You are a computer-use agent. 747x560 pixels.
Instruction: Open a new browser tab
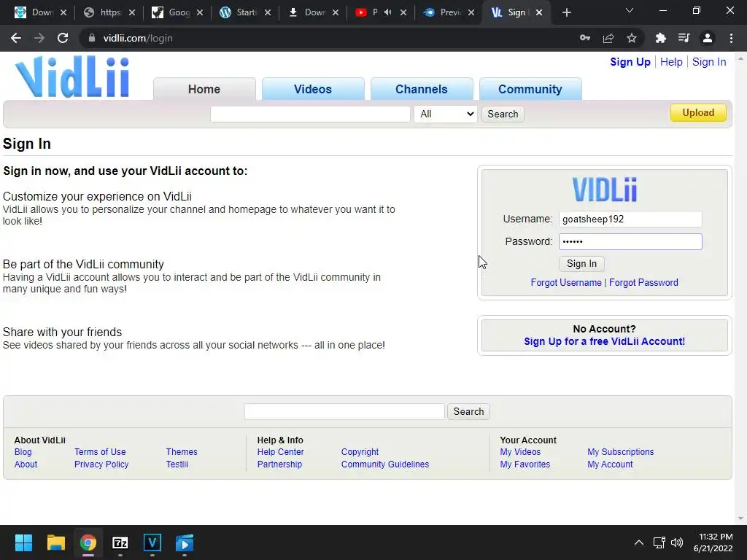pos(566,12)
